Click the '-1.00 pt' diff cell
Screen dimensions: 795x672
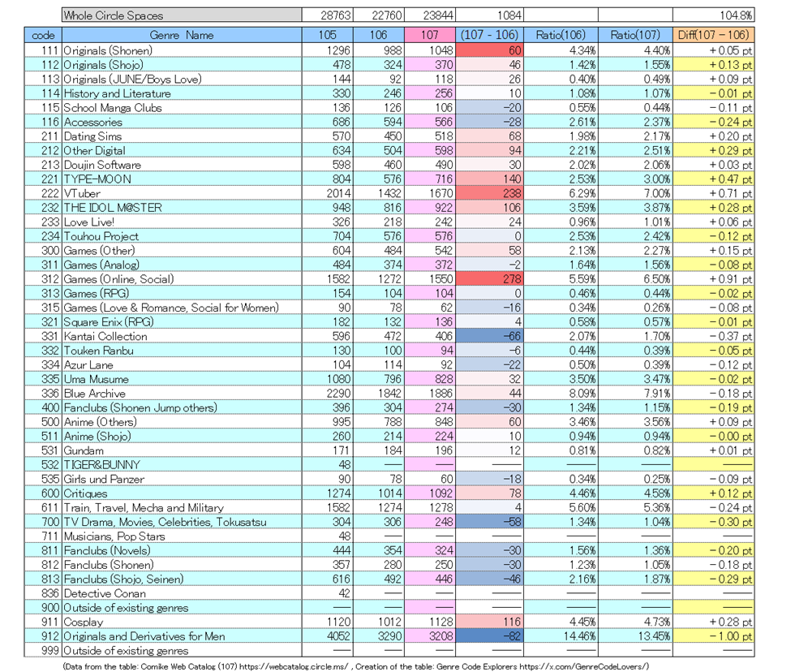(x=713, y=636)
